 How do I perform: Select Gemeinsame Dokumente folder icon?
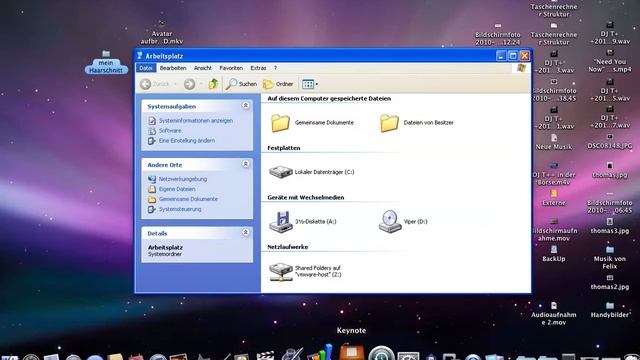tap(280, 123)
